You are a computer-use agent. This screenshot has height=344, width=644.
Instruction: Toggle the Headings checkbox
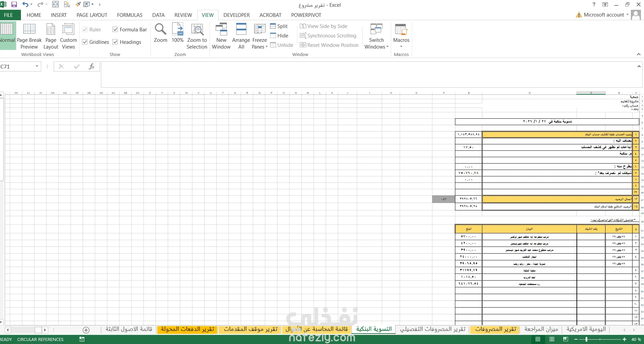point(115,42)
